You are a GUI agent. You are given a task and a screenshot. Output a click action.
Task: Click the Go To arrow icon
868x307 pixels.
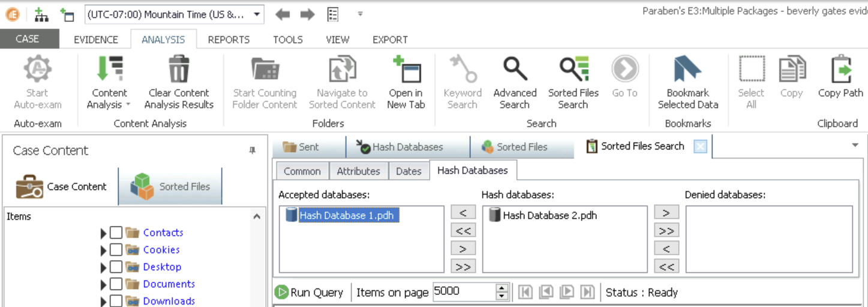click(625, 70)
